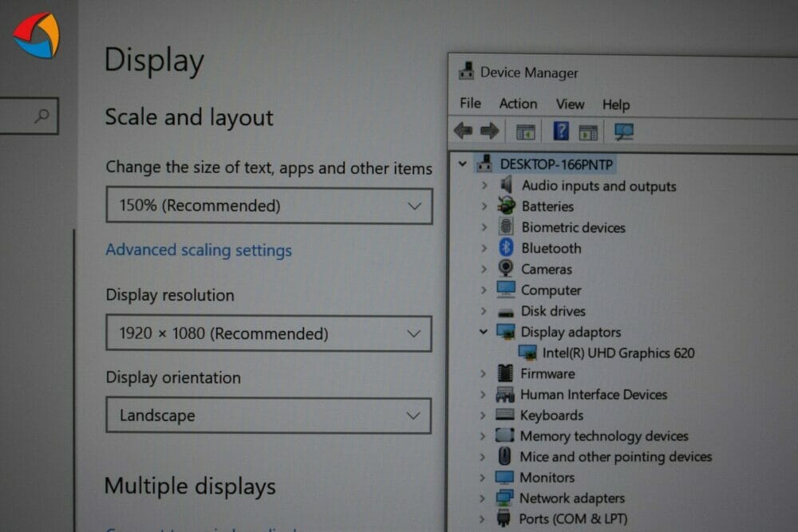Select the Keyboards label
This screenshot has width=798, height=532.
[x=551, y=416]
